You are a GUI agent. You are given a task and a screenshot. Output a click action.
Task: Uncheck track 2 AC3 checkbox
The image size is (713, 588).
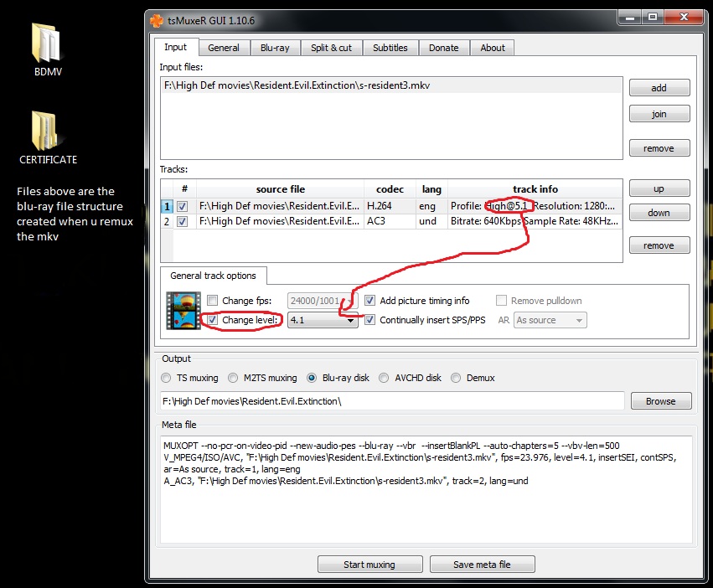pos(183,221)
